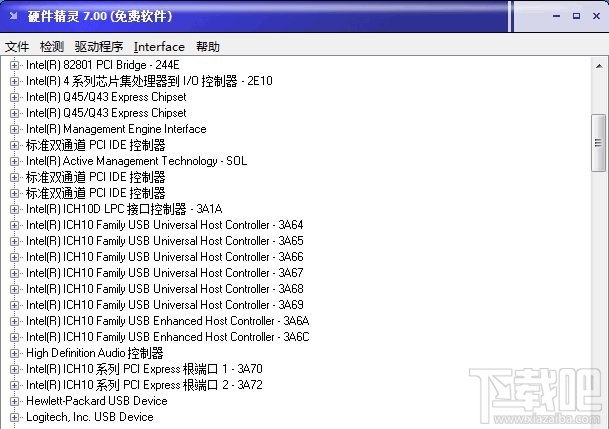Expand Hewlett-Packard USB Device node
Image resolution: width=609 pixels, height=429 pixels.
[14, 401]
